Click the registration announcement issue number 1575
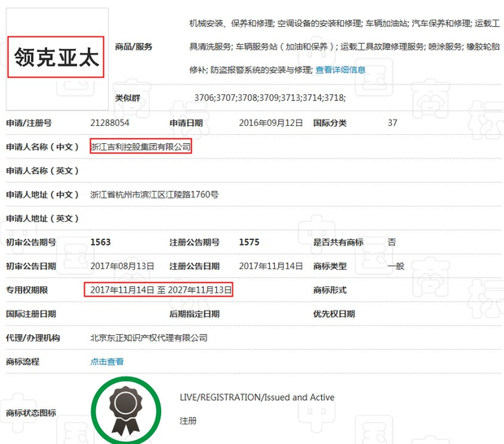 pyautogui.click(x=249, y=242)
